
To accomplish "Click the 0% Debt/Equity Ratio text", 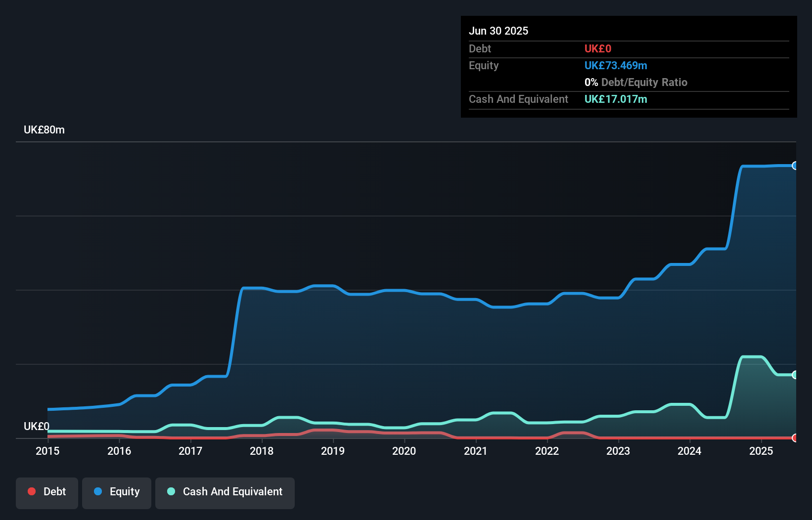I will click(x=635, y=83).
